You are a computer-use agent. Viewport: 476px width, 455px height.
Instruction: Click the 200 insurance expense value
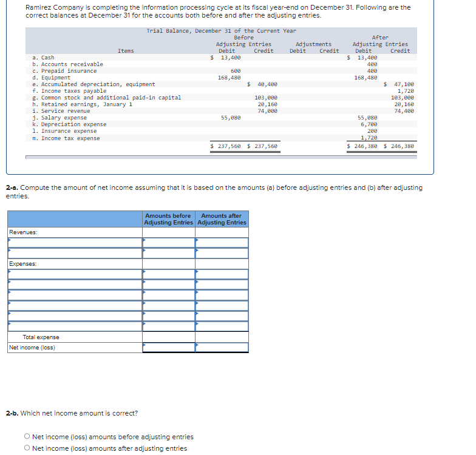372,131
